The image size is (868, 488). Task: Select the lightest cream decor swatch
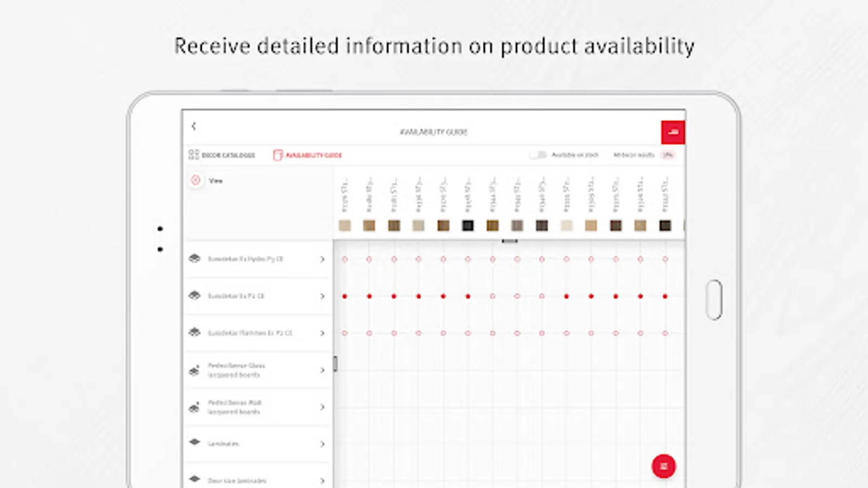[566, 226]
